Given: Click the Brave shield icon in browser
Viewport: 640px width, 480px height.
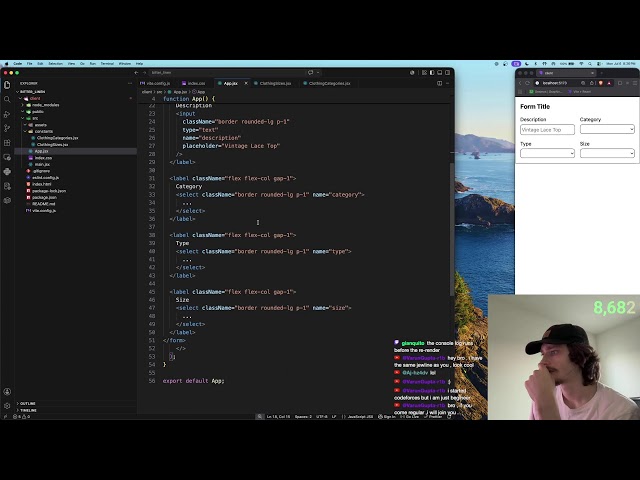Looking at the screenshot, I should tap(600, 83).
